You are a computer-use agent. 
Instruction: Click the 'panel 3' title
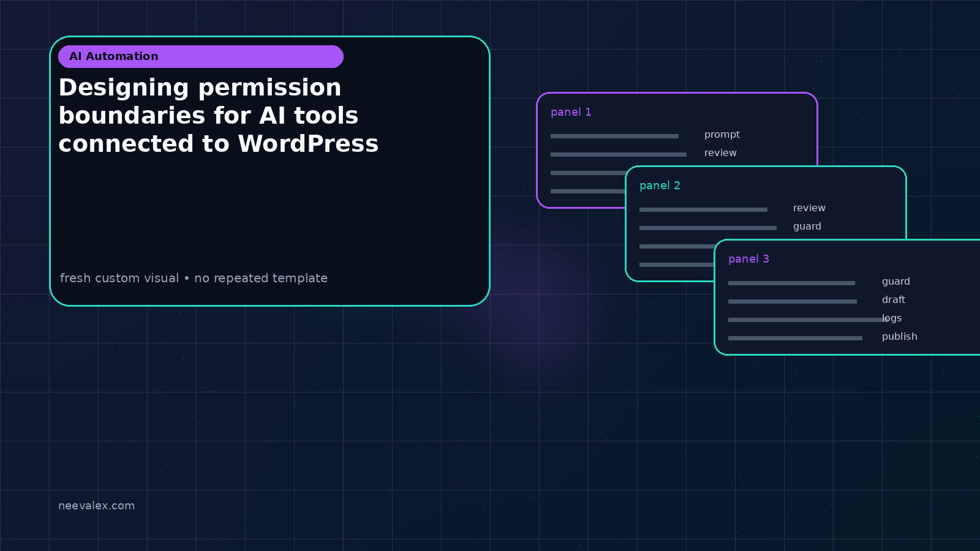(x=748, y=259)
